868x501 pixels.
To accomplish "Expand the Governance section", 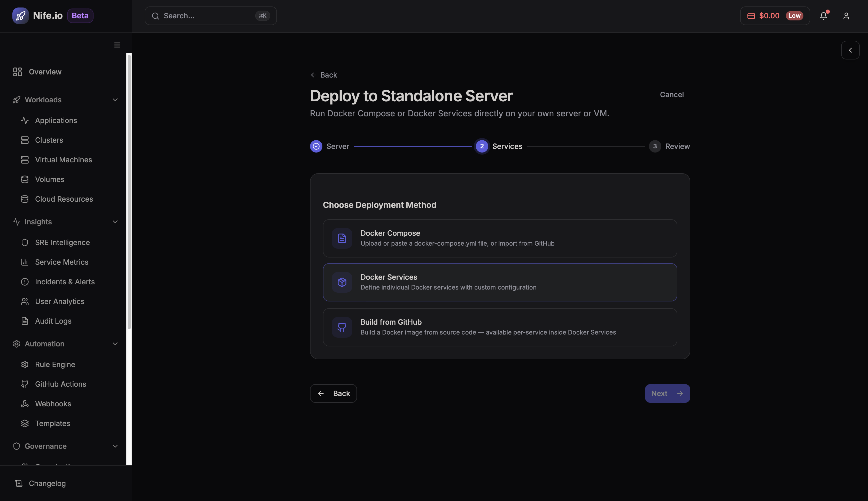I will point(115,446).
